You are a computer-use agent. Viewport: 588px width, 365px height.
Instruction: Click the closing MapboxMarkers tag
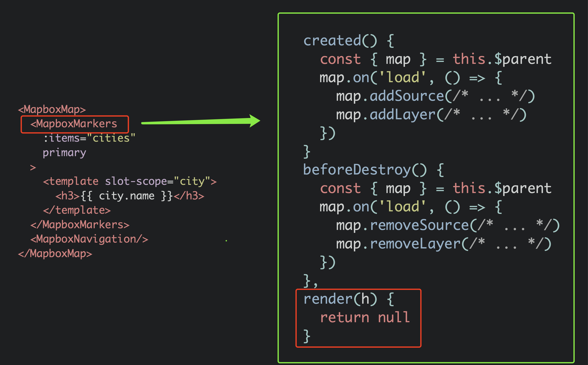click(80, 225)
